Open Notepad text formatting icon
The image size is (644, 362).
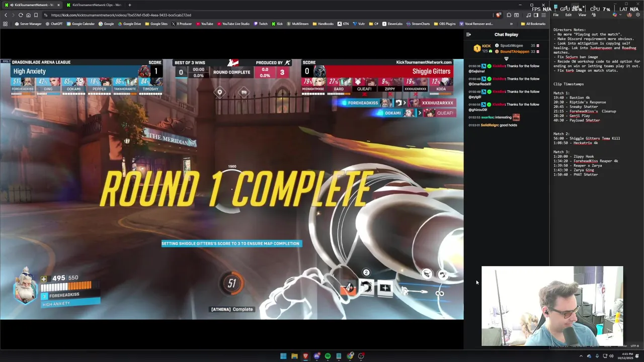tap(594, 15)
